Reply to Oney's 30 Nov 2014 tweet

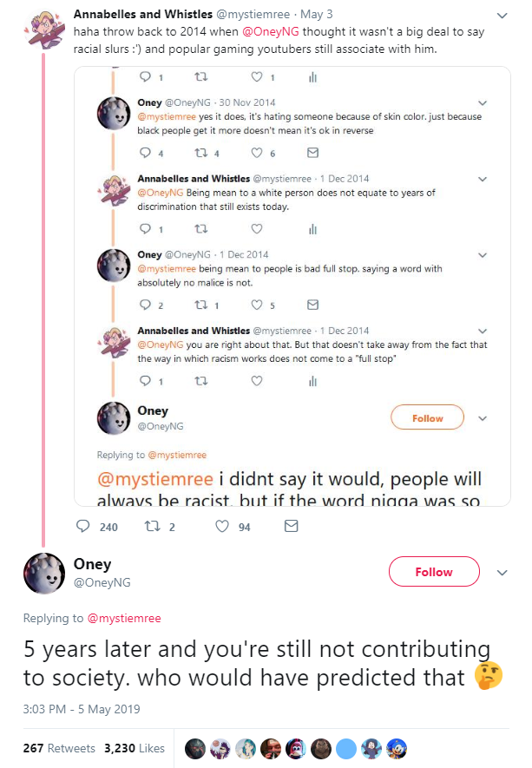(x=145, y=153)
